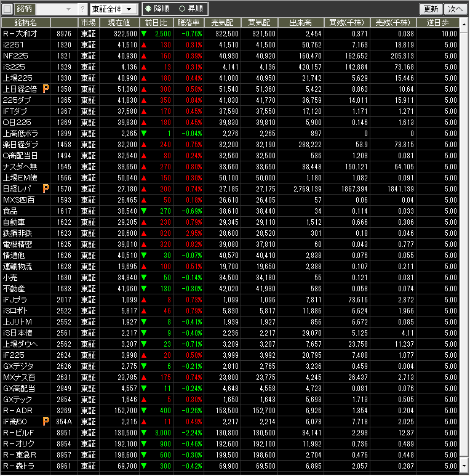Viewport: 470px width, 476px height.
Task: Select the 運輸物流 stock name
Action: pyautogui.click(x=18, y=267)
